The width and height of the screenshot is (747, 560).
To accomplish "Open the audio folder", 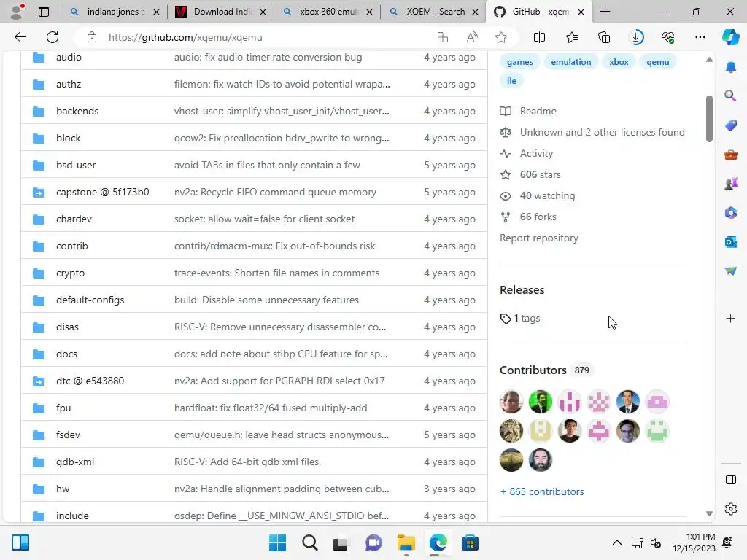I will coord(69,57).
